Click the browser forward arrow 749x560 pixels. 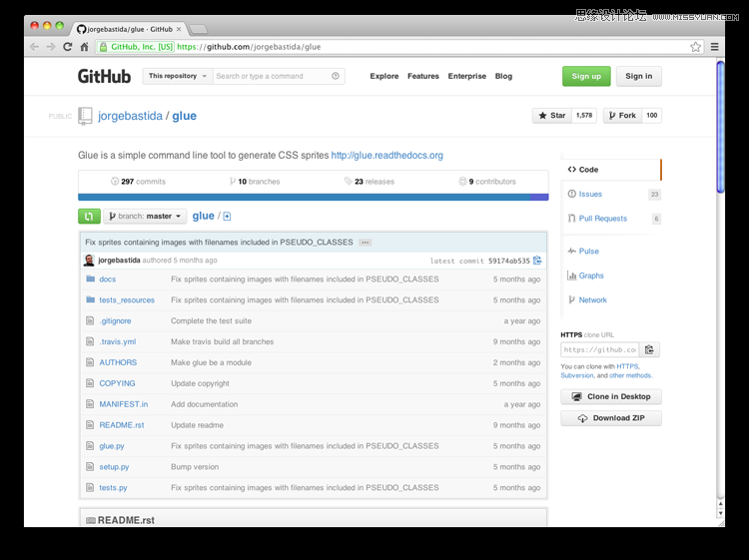tap(51, 47)
